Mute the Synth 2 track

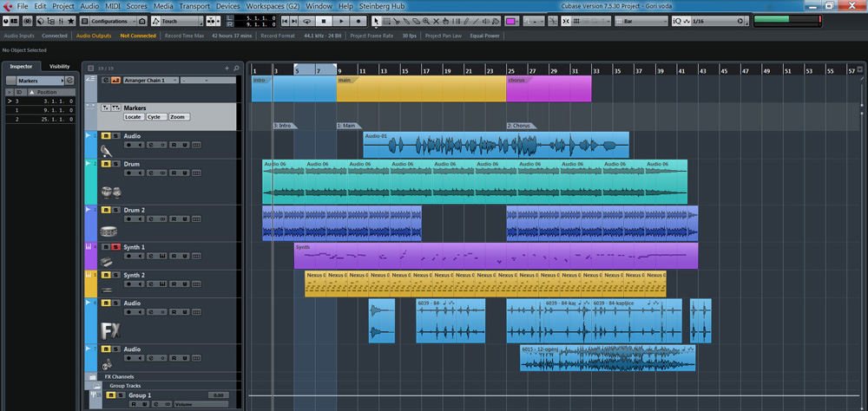point(107,275)
